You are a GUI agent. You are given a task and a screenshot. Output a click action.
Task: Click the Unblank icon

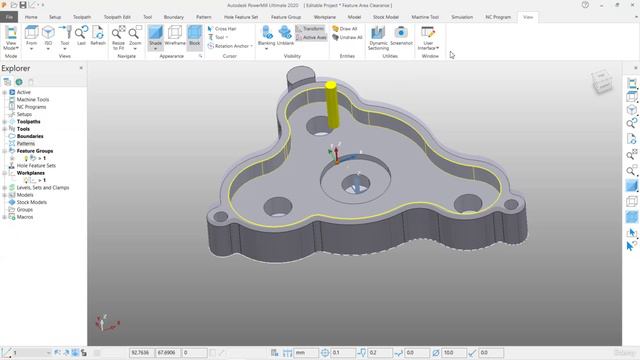pos(285,33)
